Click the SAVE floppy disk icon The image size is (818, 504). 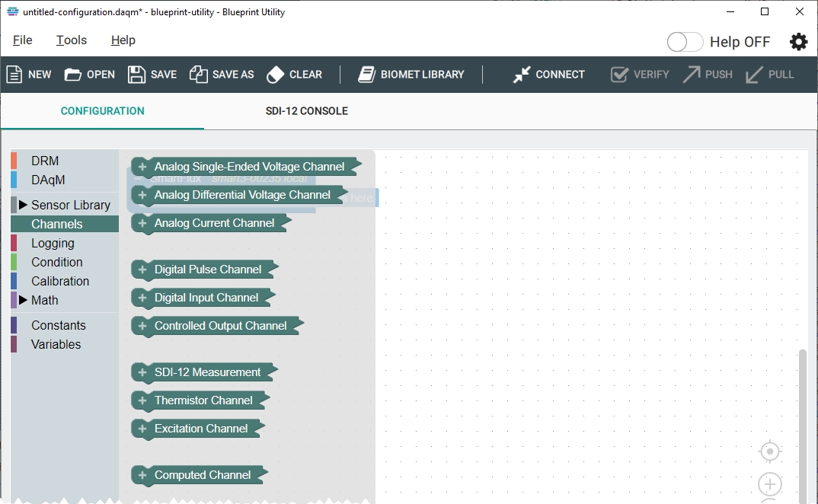(136, 75)
